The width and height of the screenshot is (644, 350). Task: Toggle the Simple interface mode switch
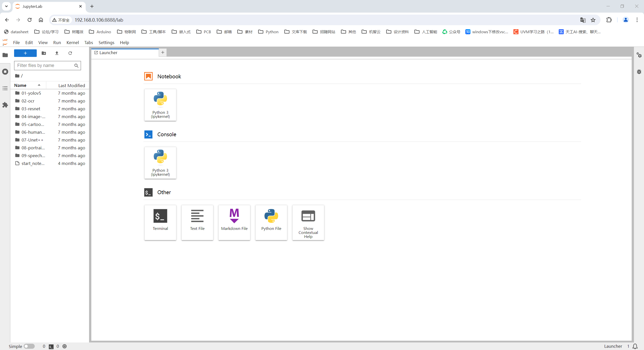point(29,346)
